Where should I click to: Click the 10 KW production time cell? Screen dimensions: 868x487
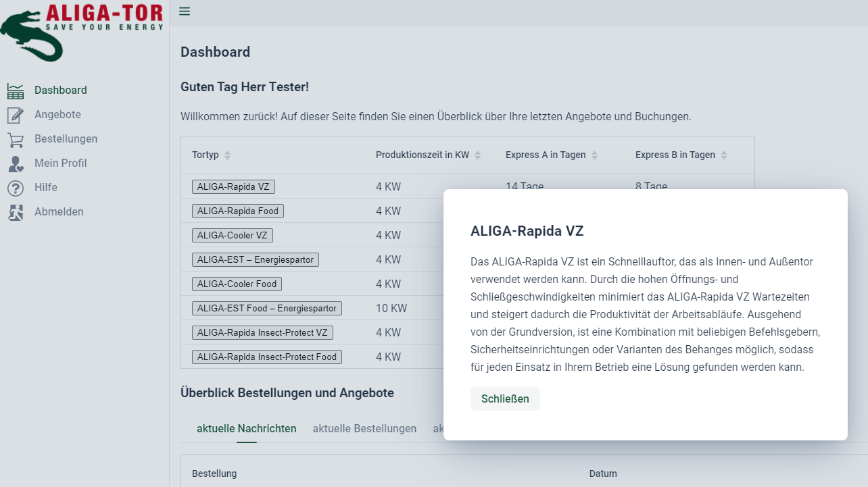pos(391,309)
